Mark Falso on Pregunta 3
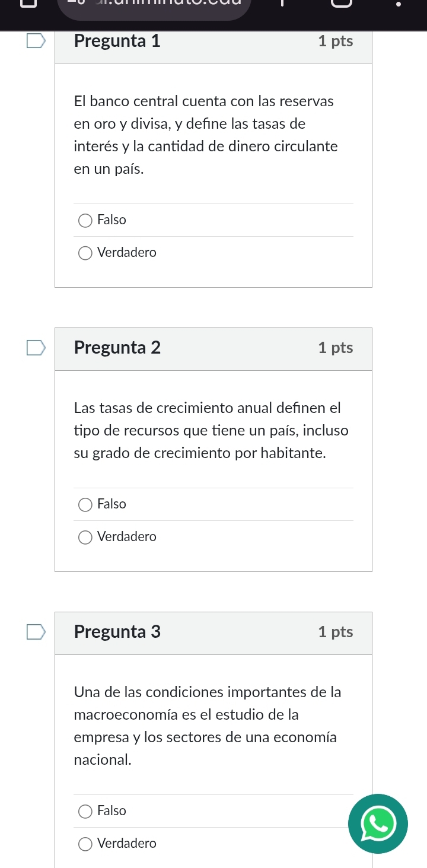 pos(86,812)
